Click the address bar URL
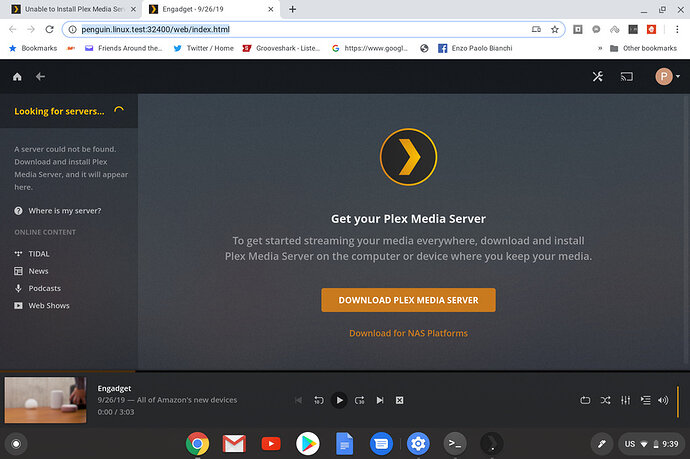 point(155,29)
